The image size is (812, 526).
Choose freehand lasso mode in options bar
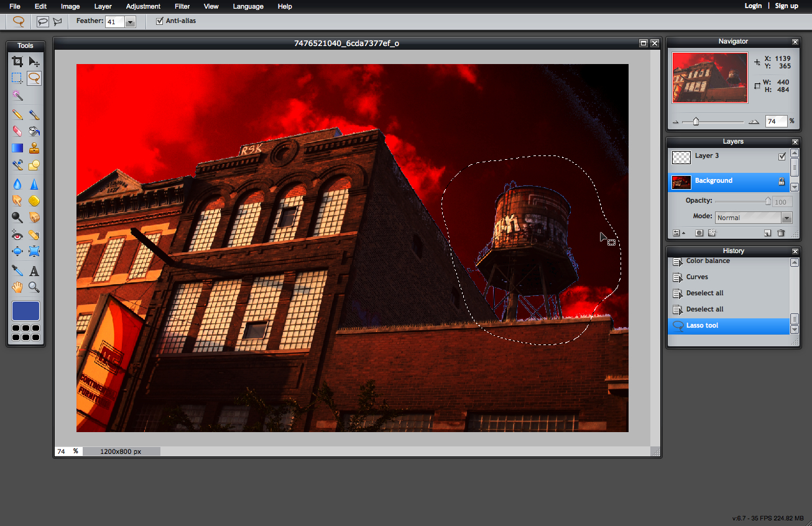pos(43,21)
